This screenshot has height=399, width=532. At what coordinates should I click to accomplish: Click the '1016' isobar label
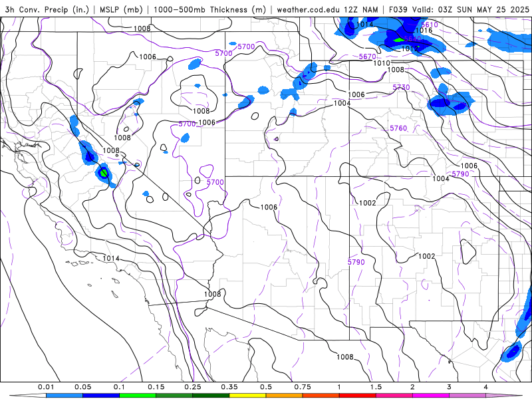click(424, 31)
